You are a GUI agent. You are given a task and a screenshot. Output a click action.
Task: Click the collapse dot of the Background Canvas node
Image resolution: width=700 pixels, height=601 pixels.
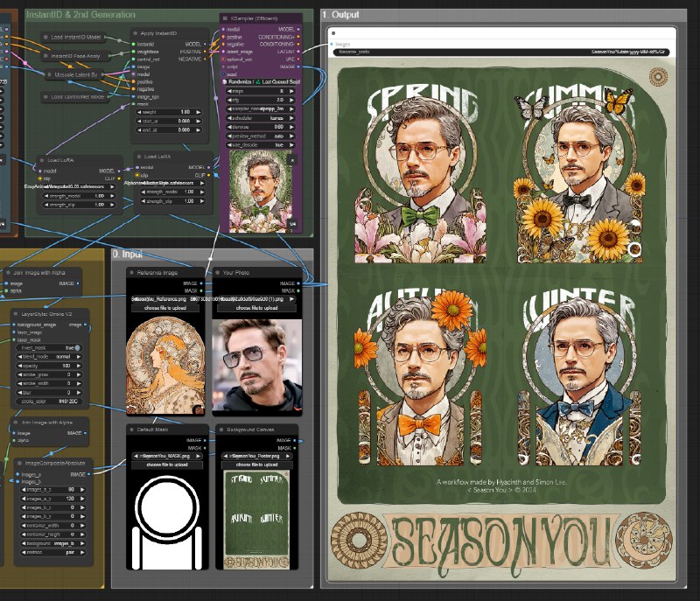[221, 430]
